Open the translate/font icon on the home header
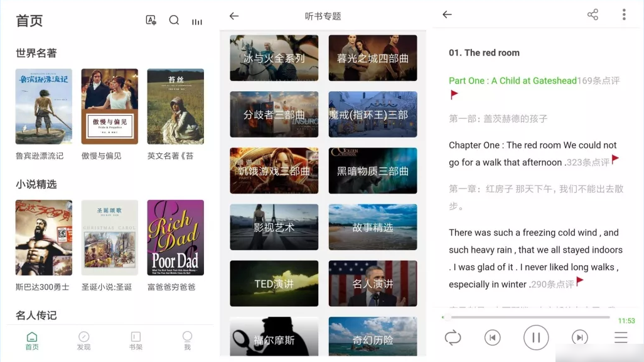The width and height of the screenshot is (644, 362). (151, 20)
